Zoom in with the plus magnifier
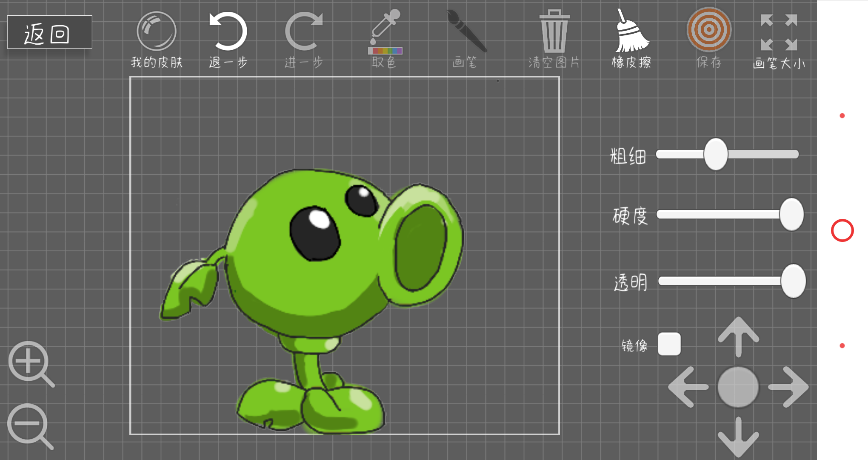The width and height of the screenshot is (868, 460). click(31, 364)
